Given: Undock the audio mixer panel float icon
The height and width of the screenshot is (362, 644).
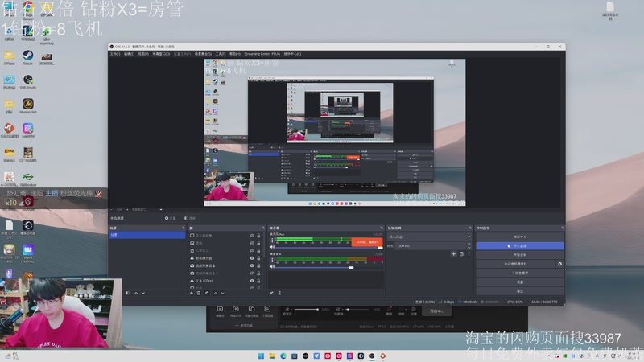Looking at the screenshot, I should (x=382, y=228).
